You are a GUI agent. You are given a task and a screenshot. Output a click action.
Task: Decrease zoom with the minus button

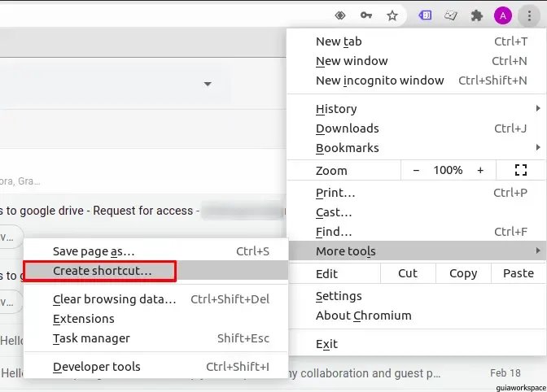pos(416,171)
